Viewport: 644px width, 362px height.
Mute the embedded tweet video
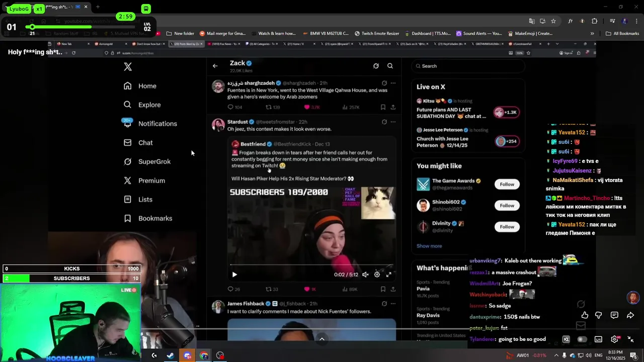365,275
